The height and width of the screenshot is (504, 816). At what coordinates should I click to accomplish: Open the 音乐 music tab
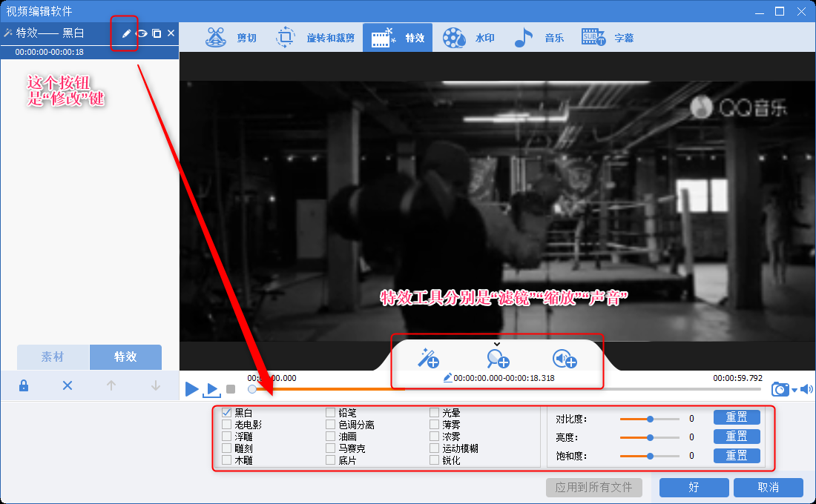[538, 38]
